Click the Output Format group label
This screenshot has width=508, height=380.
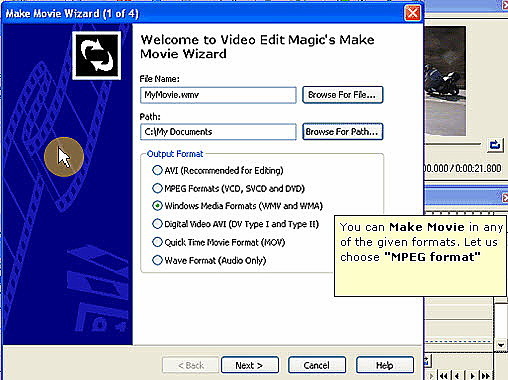(175, 154)
